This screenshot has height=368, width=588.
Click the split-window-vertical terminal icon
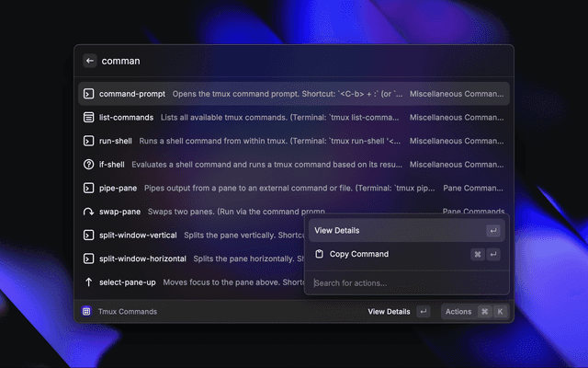click(88, 235)
